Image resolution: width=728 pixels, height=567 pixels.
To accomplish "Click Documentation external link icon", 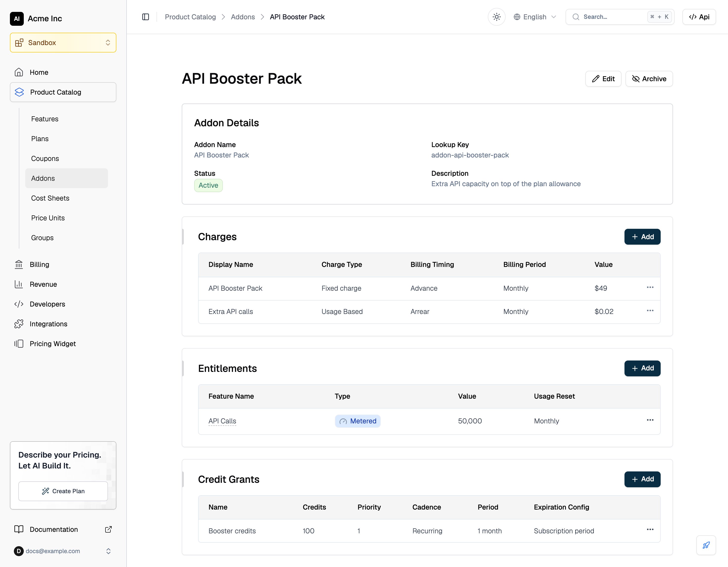I will [x=108, y=530].
